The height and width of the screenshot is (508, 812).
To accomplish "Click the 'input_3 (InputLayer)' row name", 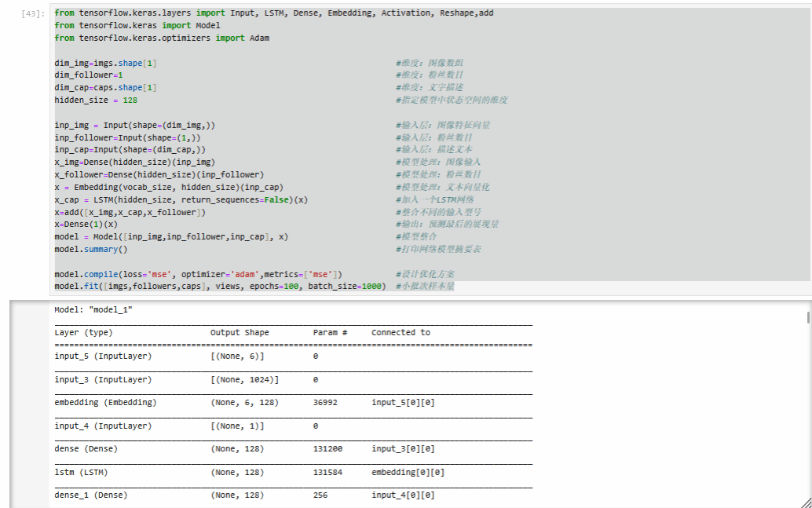I will pos(103,379).
